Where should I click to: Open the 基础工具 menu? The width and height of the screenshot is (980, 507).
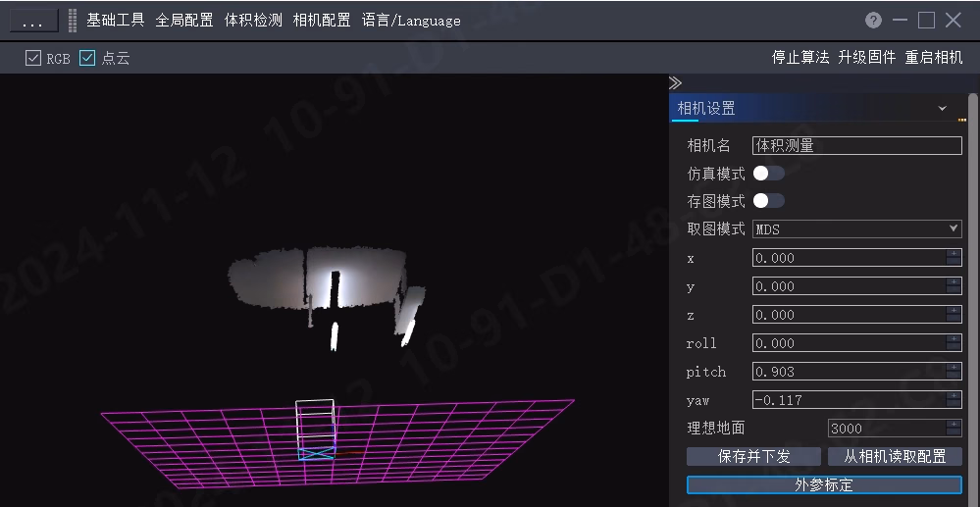115,20
